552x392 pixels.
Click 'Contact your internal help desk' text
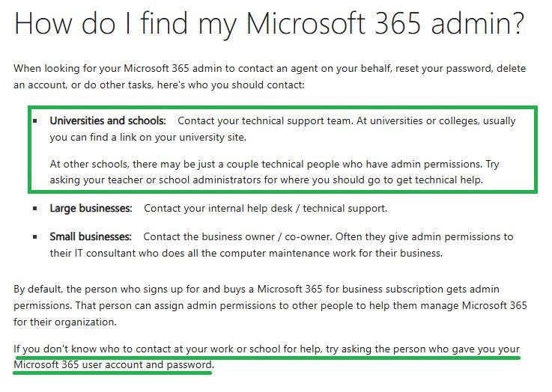tap(218, 208)
